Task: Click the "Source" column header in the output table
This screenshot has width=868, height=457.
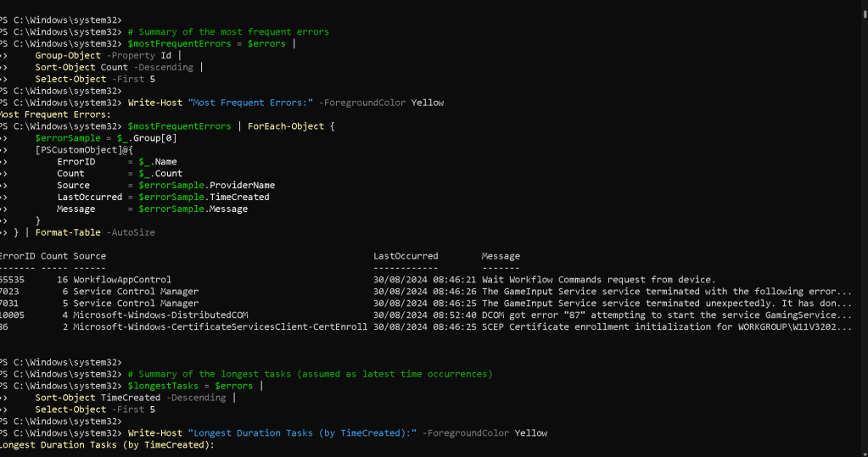Action: pyautogui.click(x=89, y=256)
